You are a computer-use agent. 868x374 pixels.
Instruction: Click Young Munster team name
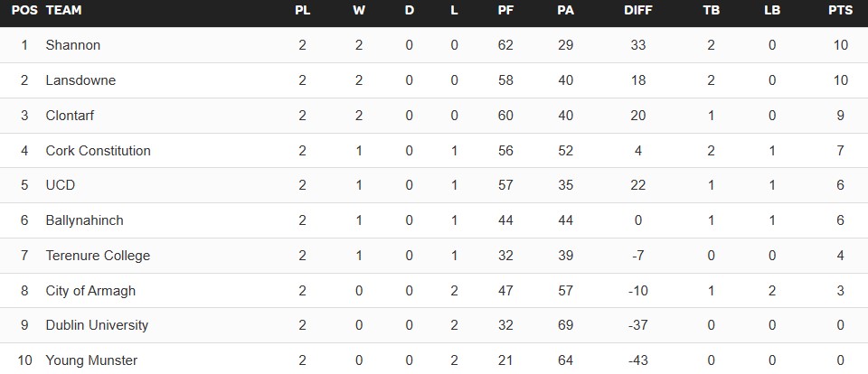91,360
